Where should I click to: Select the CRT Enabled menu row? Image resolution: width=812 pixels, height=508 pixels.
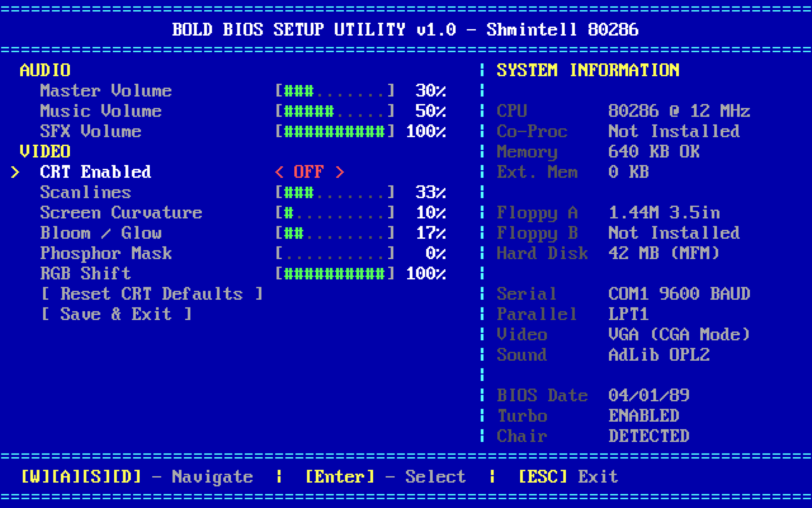(95, 172)
